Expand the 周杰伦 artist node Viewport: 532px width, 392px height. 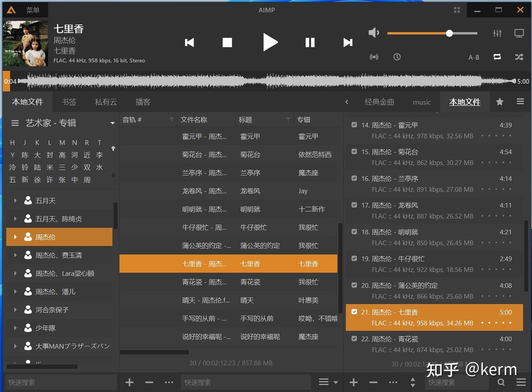15,237
